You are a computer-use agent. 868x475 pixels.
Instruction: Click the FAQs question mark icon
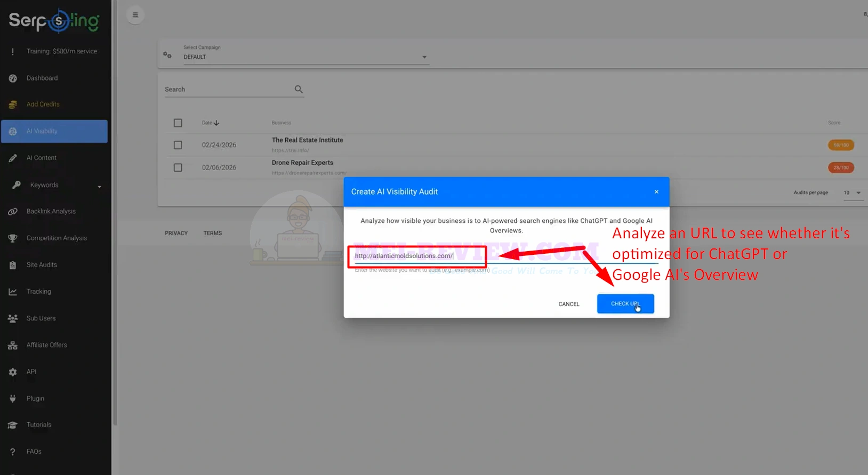(x=13, y=452)
